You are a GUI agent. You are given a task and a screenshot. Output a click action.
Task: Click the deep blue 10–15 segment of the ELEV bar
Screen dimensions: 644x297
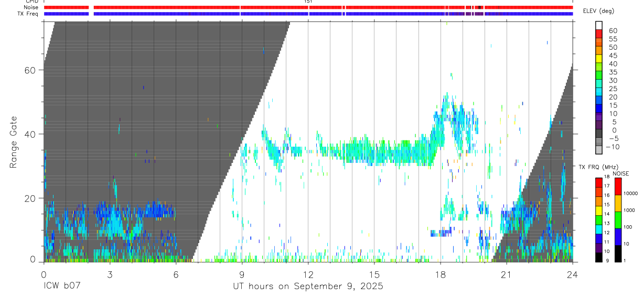coord(599,109)
